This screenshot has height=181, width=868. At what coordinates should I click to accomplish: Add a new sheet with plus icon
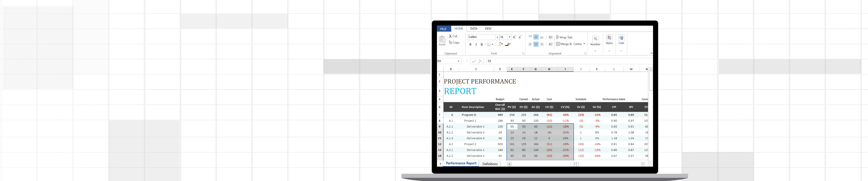coord(509,164)
